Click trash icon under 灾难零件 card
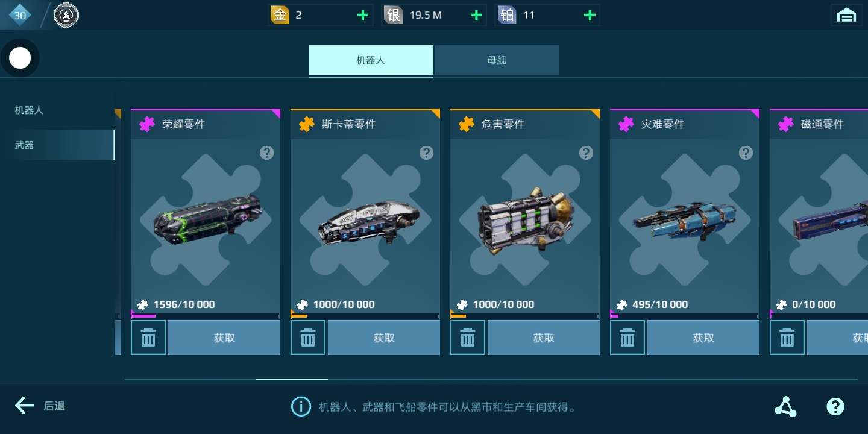Viewport: 868px width, 434px height. point(627,338)
